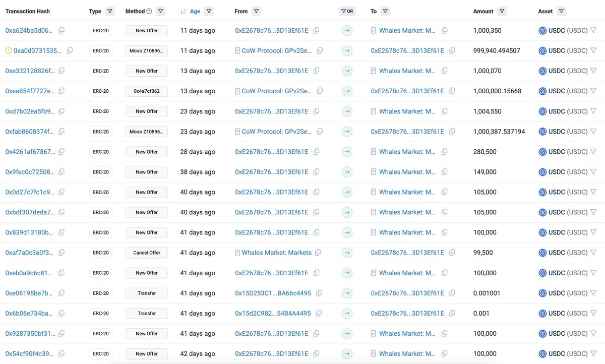Click the 0x4a7cf362 method badge

pyautogui.click(x=147, y=91)
